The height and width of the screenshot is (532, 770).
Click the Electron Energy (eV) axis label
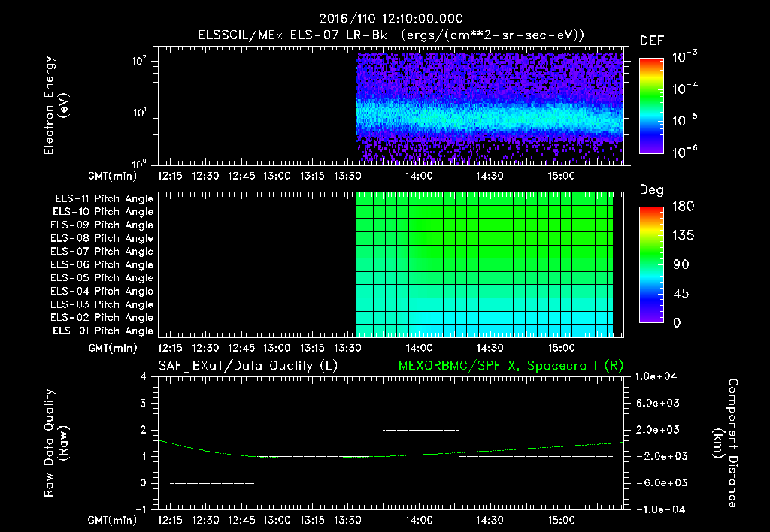(56, 105)
